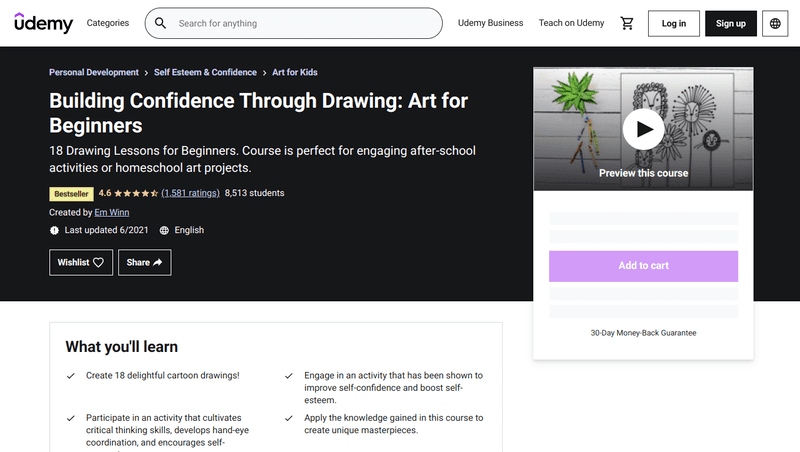This screenshot has width=800, height=452.
Task: Click the 30-Day Money-Back Guarantee text
Action: 643,333
